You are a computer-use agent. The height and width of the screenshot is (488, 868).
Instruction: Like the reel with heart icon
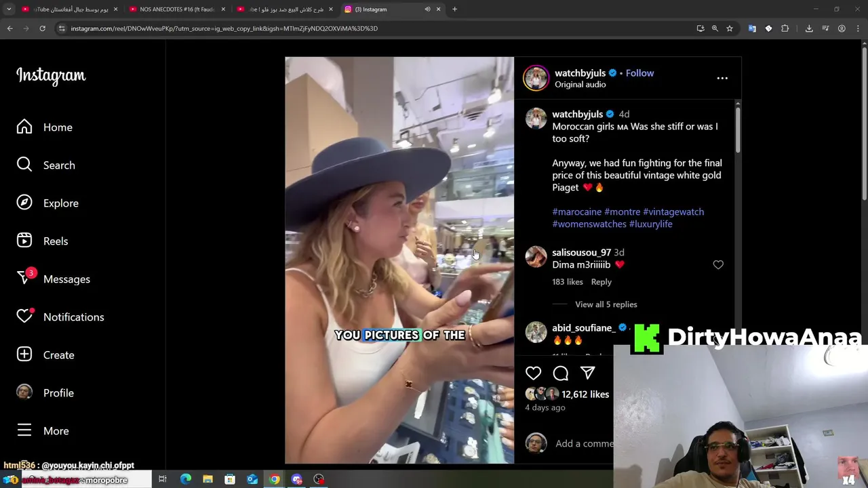533,373
